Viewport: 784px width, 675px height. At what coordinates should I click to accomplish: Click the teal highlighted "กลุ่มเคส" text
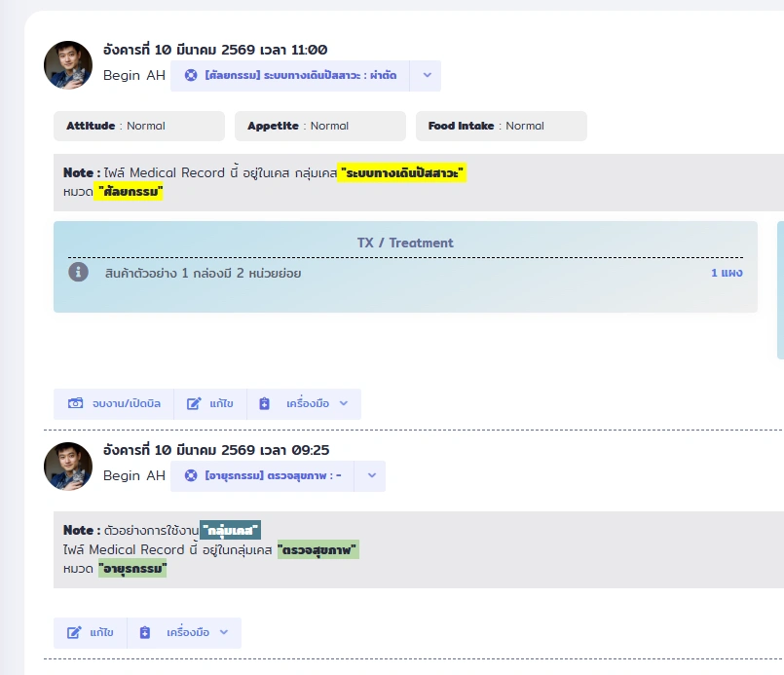pyautogui.click(x=231, y=531)
